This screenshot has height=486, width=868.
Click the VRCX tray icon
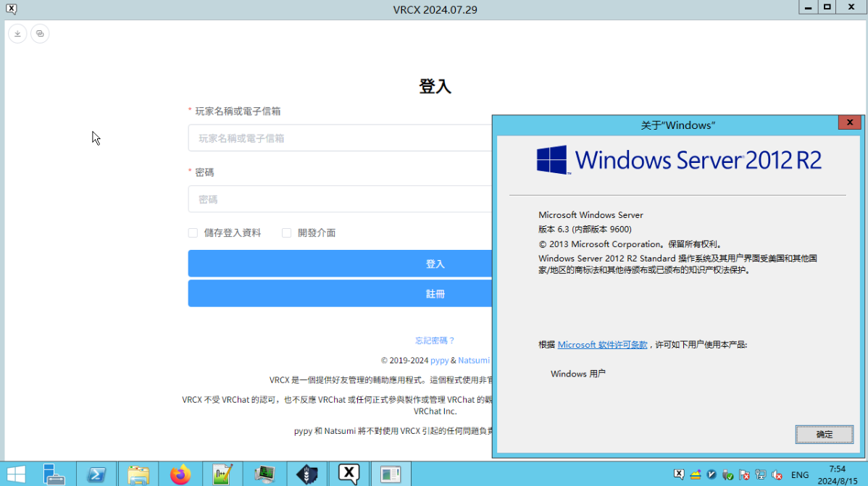679,474
